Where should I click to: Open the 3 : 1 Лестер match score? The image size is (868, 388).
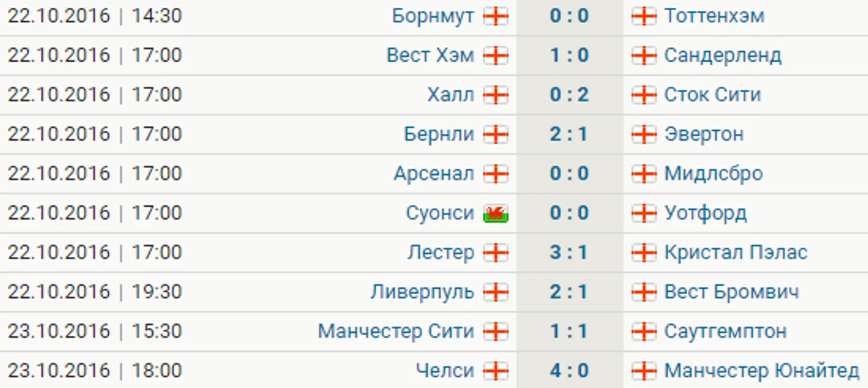[569, 253]
